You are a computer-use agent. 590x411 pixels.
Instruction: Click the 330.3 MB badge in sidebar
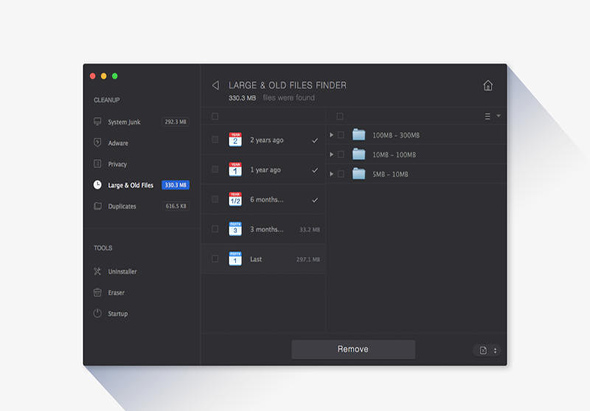point(175,185)
